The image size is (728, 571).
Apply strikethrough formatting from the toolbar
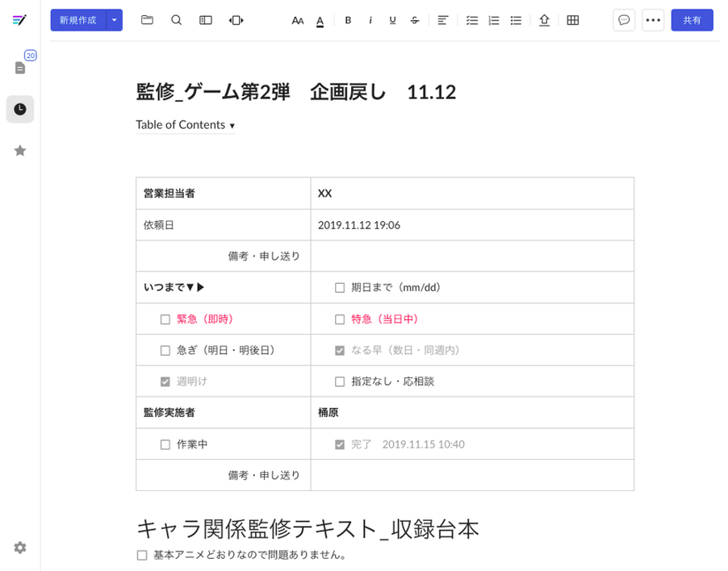pos(414,20)
